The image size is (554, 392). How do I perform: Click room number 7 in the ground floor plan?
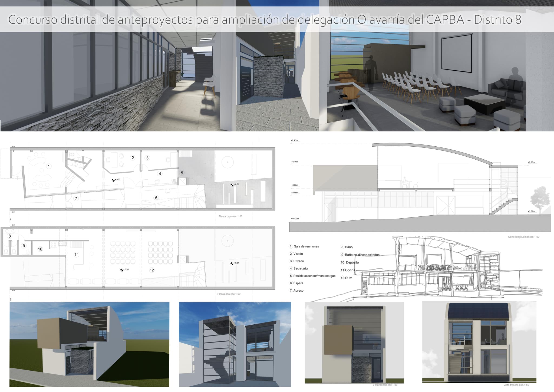tap(76, 199)
